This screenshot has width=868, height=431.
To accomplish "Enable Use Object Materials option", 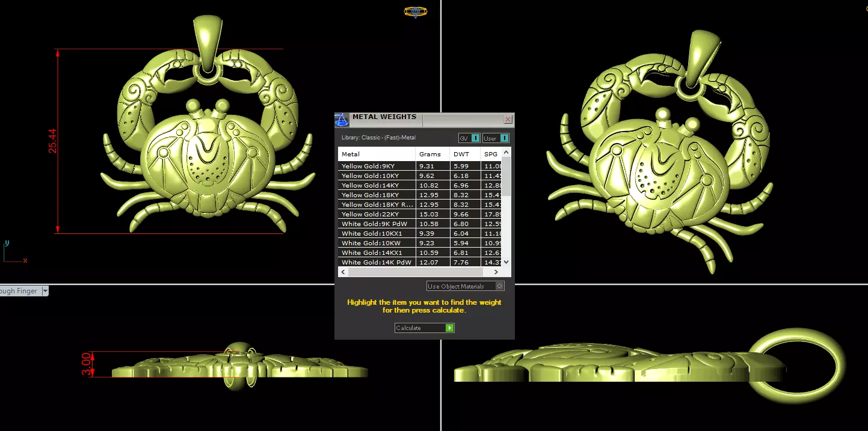I will [465, 286].
